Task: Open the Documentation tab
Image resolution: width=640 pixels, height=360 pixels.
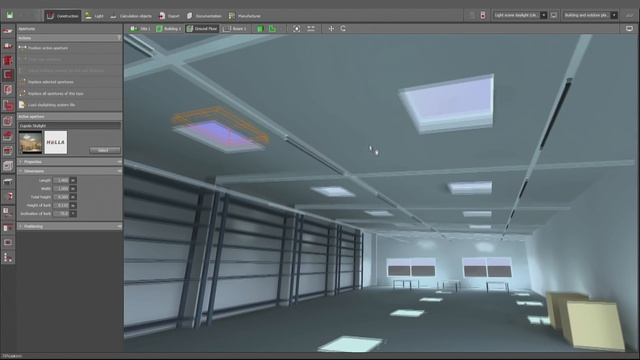Action: 204,16
